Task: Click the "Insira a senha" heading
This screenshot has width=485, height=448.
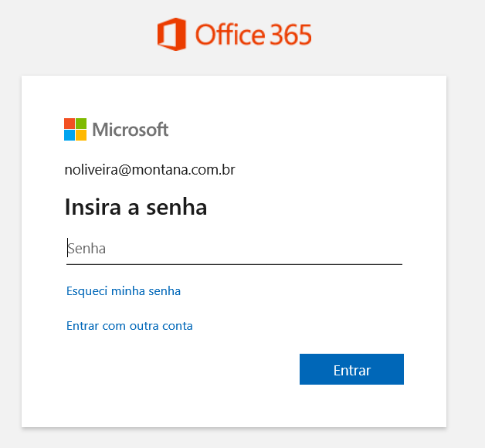Action: pos(136,207)
